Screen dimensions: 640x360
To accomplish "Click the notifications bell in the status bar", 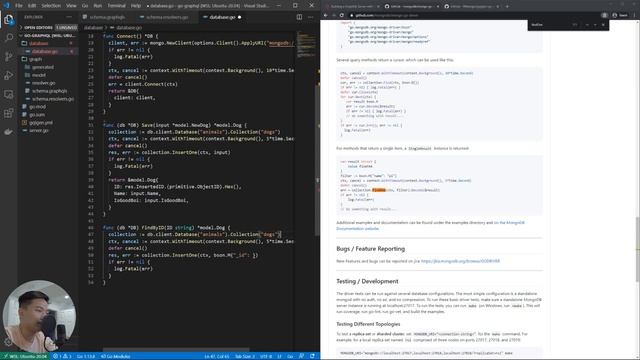I will (x=312, y=356).
